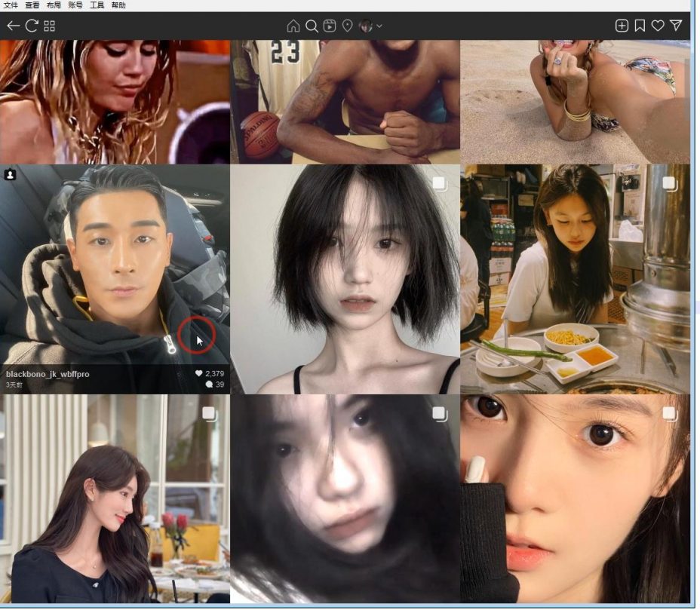Open blackbono_jk_wbffpro's profile link
This screenshot has width=700, height=610.
(x=45, y=372)
